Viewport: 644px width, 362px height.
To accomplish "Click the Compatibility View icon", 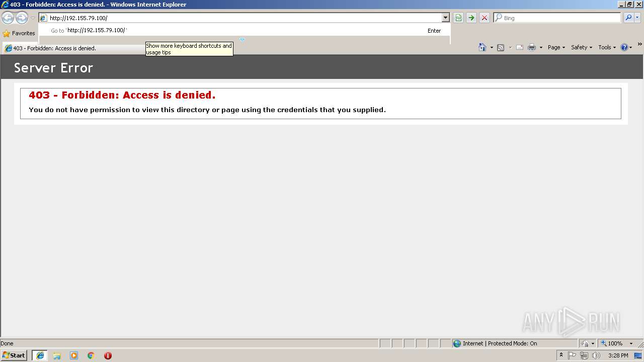I will [x=458, y=18].
